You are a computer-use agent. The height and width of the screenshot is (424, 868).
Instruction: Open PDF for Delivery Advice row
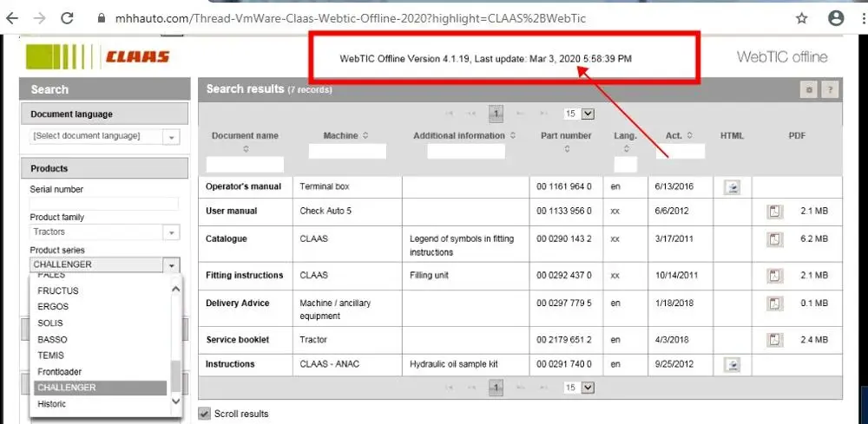(x=775, y=303)
